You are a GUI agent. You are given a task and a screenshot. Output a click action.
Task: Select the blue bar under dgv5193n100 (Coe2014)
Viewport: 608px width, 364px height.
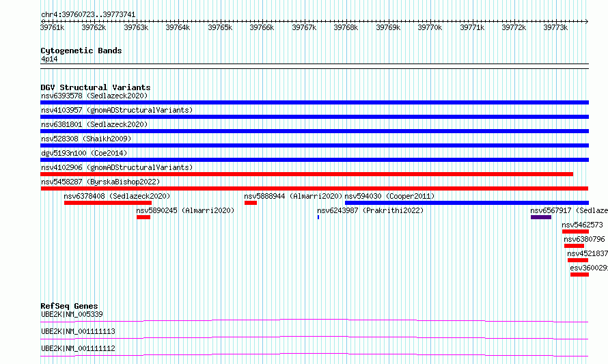pyautogui.click(x=314, y=160)
